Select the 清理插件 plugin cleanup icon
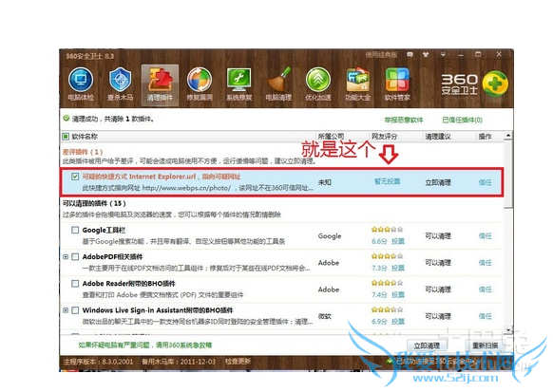 click(160, 84)
